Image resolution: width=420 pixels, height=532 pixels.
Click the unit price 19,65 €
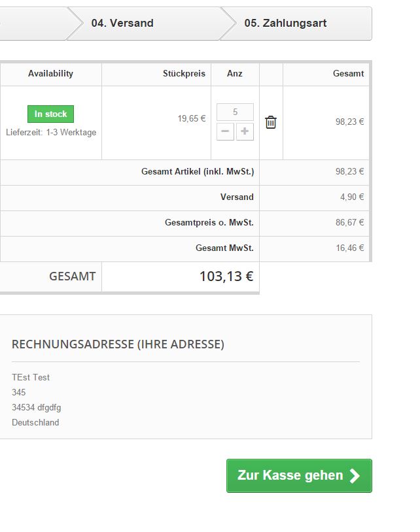191,119
